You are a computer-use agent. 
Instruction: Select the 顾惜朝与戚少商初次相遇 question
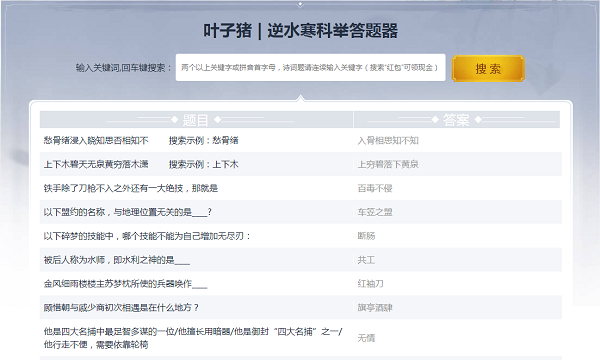[121, 307]
